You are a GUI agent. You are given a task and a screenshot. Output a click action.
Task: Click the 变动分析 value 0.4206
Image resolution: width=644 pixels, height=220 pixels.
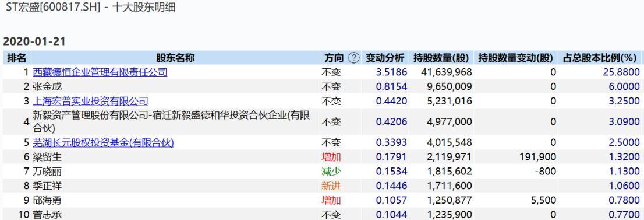tap(391, 122)
